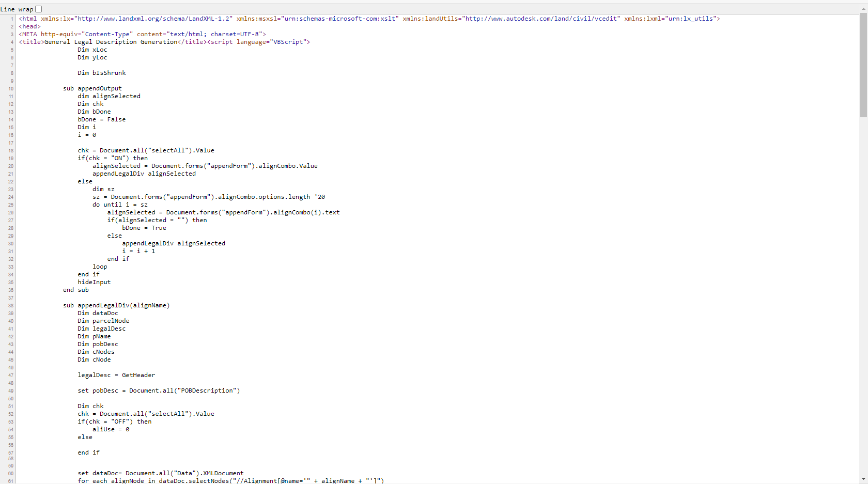Click the hideInput call on line 35
The image size is (868, 484).
coord(94,282)
